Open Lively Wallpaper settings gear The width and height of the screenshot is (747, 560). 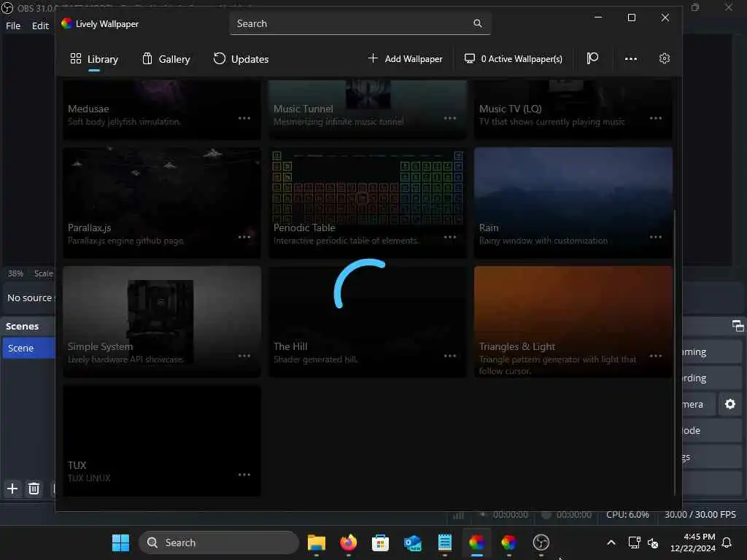coord(665,58)
